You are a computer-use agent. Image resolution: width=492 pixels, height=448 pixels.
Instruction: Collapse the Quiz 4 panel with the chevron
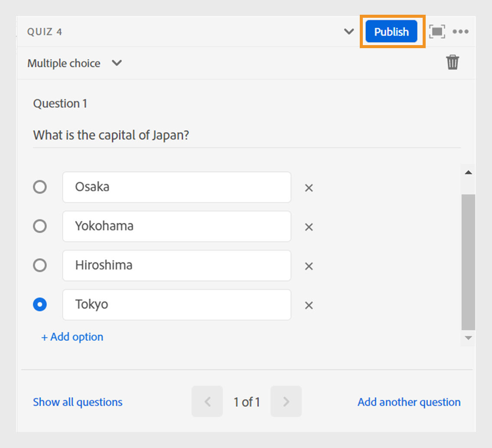point(349,31)
